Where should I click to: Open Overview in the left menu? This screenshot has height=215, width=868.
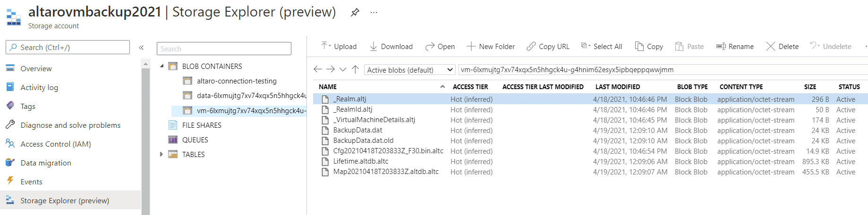[x=36, y=68]
